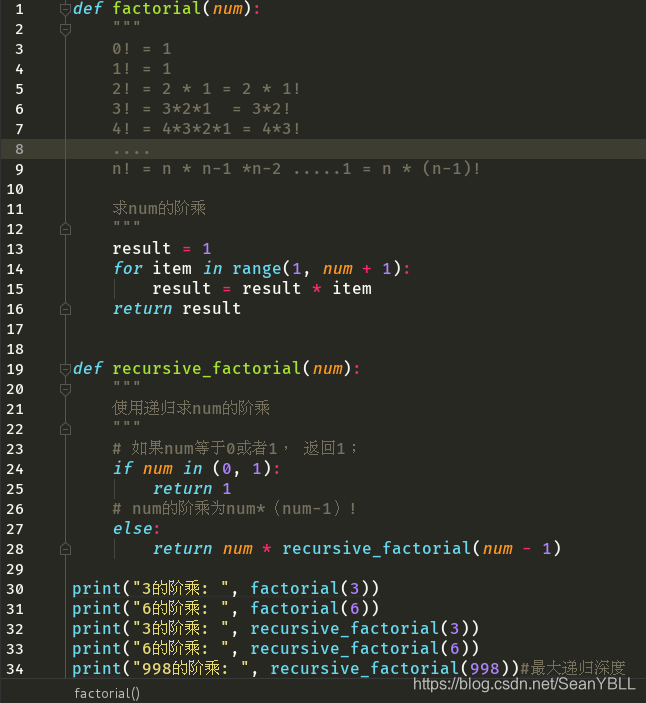Click the '....' text on highlighted line 8

click(131, 152)
